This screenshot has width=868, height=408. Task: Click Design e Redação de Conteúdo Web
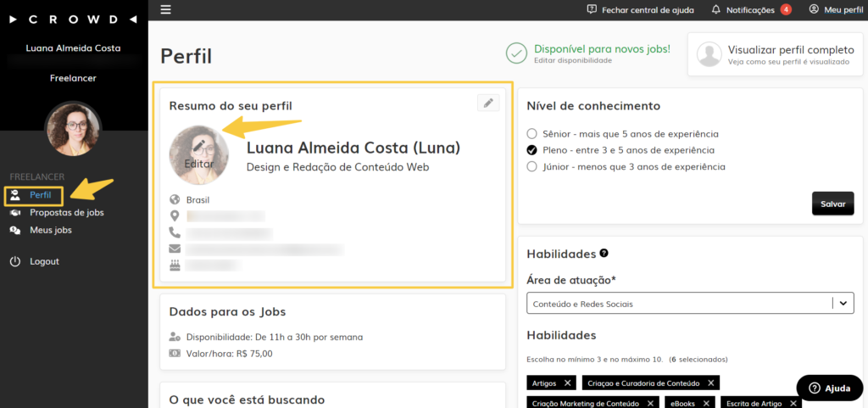(x=337, y=166)
